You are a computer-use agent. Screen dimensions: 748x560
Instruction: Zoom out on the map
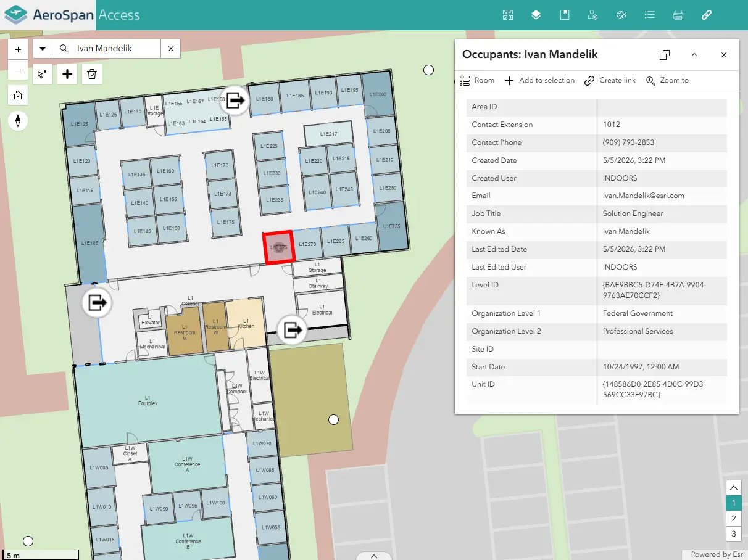click(x=18, y=70)
